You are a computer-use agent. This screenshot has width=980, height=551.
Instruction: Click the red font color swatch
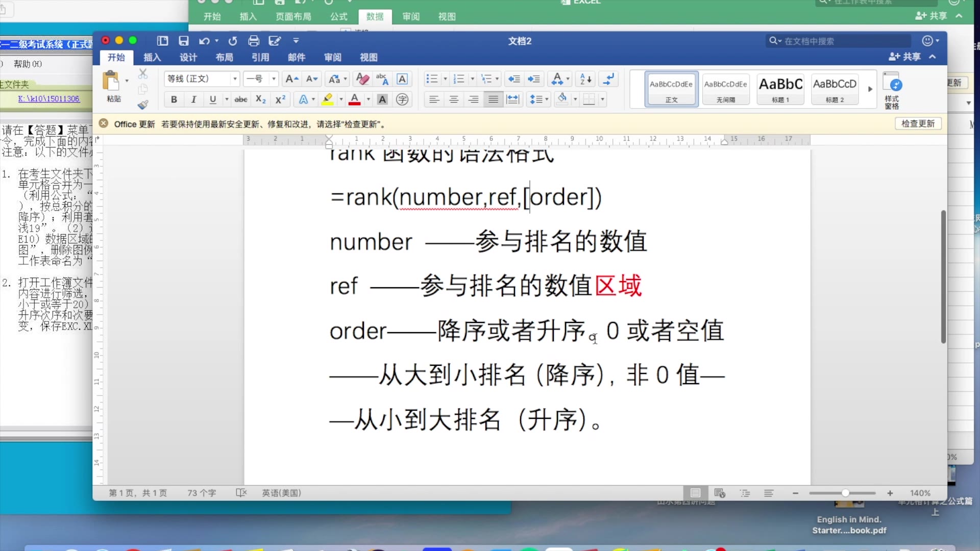(355, 99)
